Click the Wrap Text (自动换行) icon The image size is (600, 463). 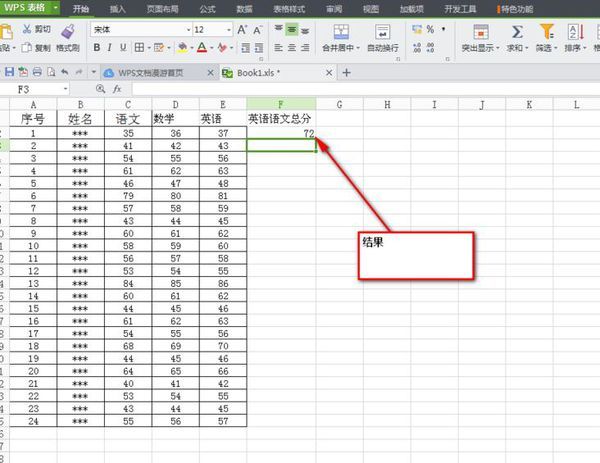click(x=382, y=32)
